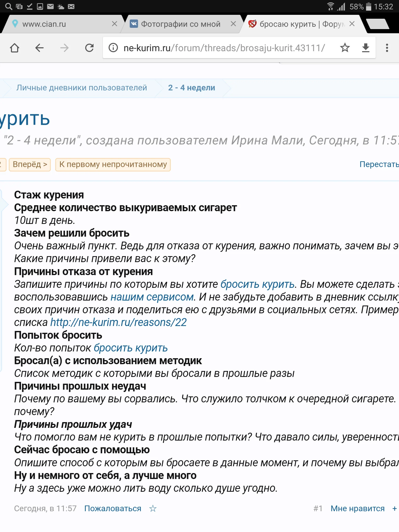Tap the address bar URL field

[224, 48]
